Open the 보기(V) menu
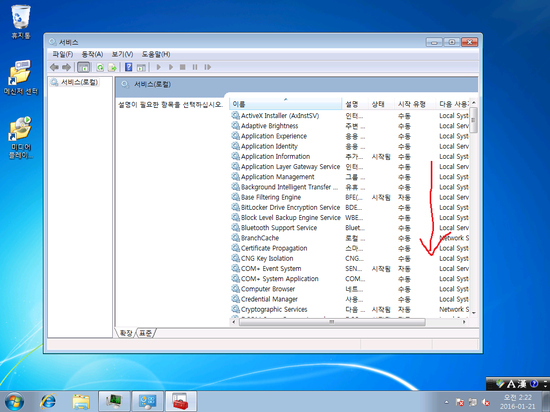 point(122,54)
